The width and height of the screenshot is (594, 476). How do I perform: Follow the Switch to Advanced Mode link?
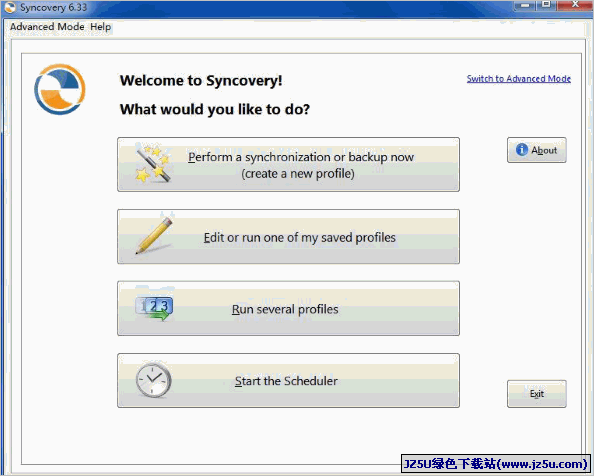[x=519, y=79]
